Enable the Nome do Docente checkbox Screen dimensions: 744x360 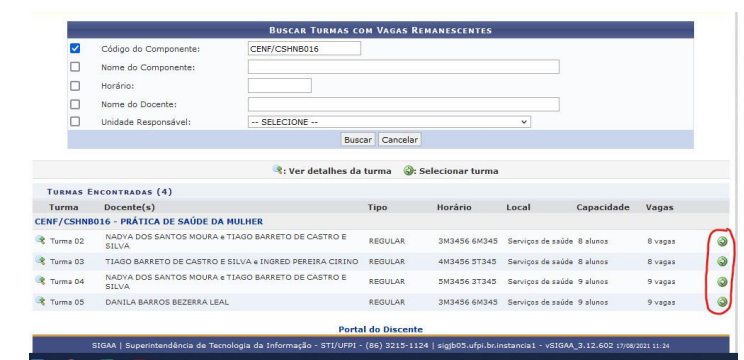[x=75, y=104]
